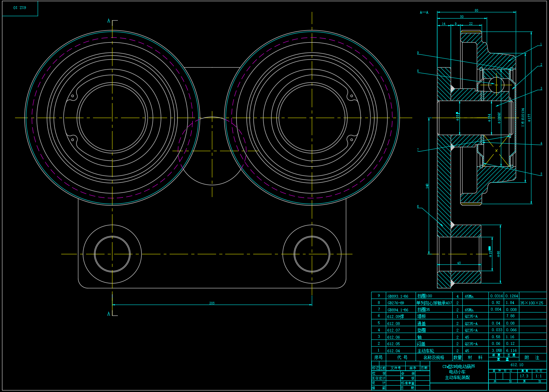Click the 主动车轮 name in row 1
The width and height of the screenshot is (549, 392).
coord(426,351)
